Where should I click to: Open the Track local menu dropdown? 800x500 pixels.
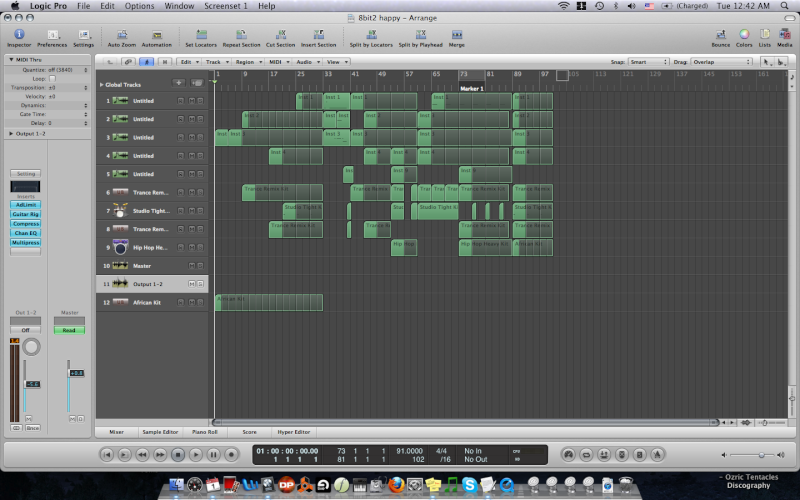[x=215, y=62]
